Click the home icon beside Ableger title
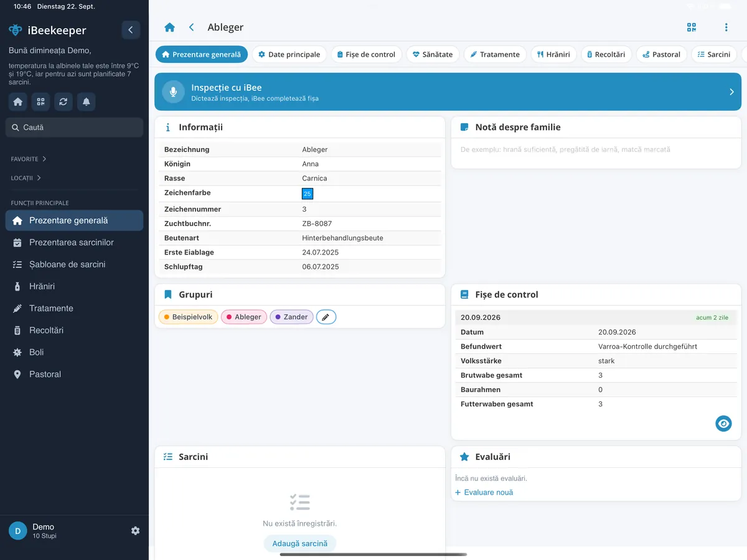 click(169, 27)
